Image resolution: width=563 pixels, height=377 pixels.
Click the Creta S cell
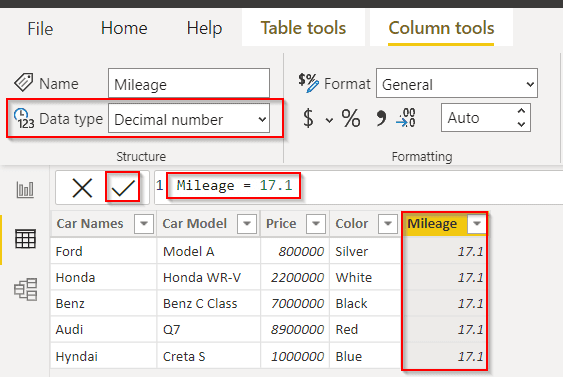point(209,356)
